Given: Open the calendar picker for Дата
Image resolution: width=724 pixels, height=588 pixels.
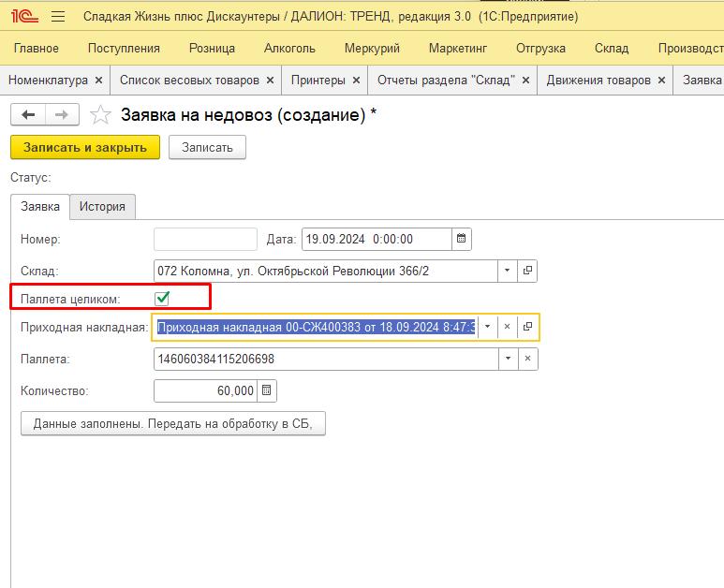Looking at the screenshot, I should click(461, 239).
